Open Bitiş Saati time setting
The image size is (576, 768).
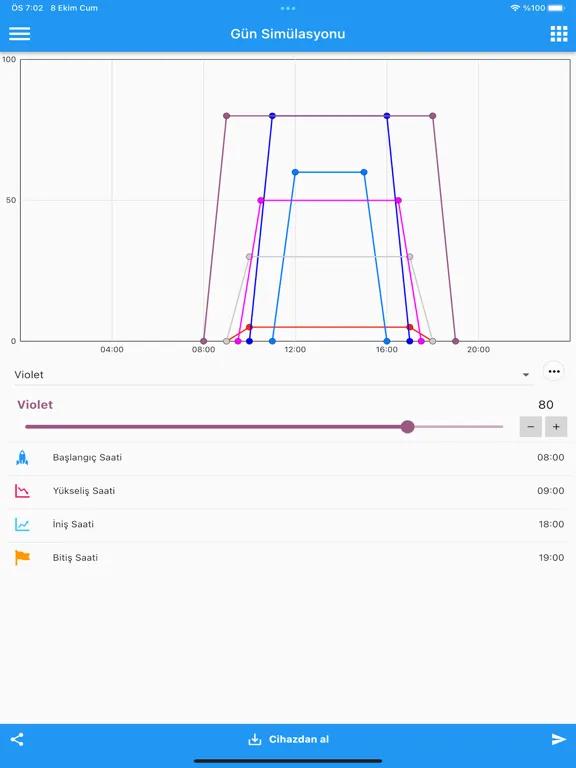tap(288, 558)
